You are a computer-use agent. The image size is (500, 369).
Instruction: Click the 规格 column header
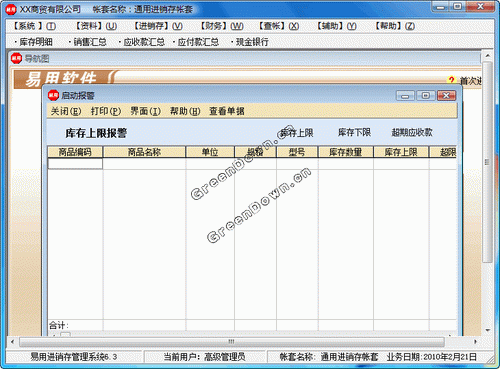(255, 152)
